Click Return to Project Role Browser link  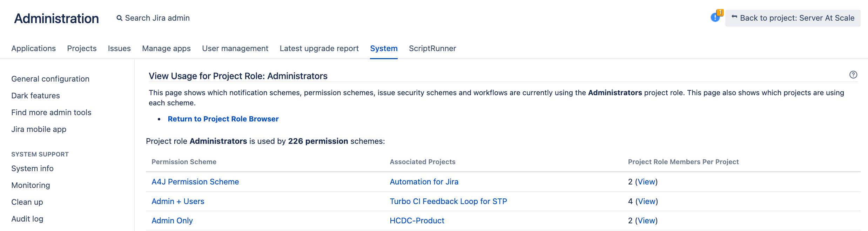[x=223, y=119]
